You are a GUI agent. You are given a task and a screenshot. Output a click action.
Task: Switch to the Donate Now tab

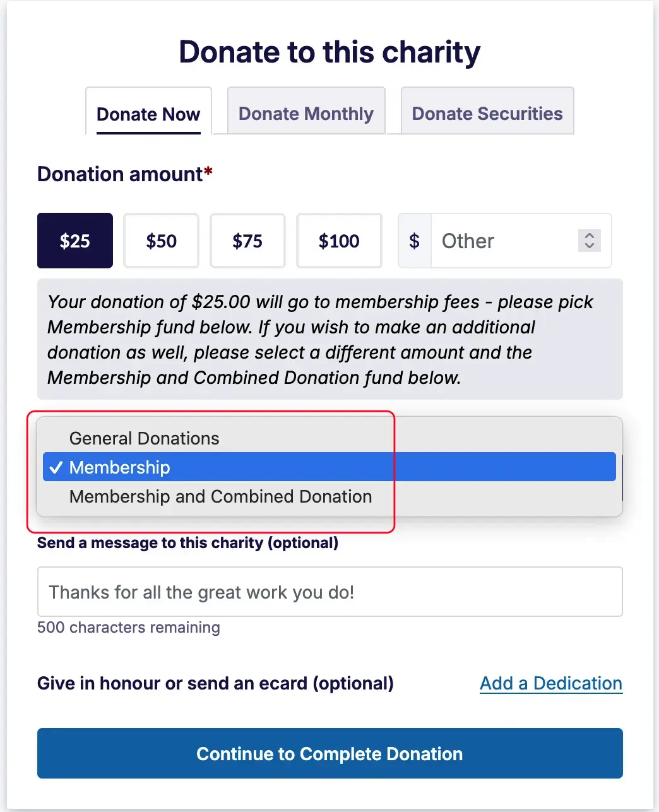pos(148,114)
